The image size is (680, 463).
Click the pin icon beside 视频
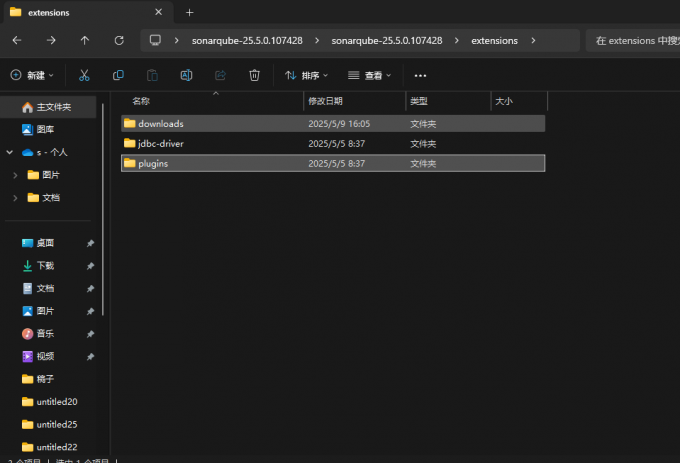(x=90, y=356)
